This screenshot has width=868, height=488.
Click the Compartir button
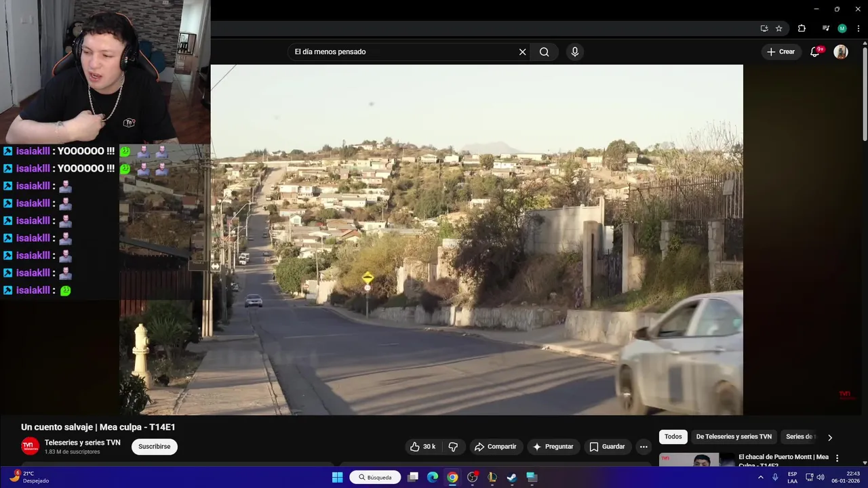[x=495, y=447]
